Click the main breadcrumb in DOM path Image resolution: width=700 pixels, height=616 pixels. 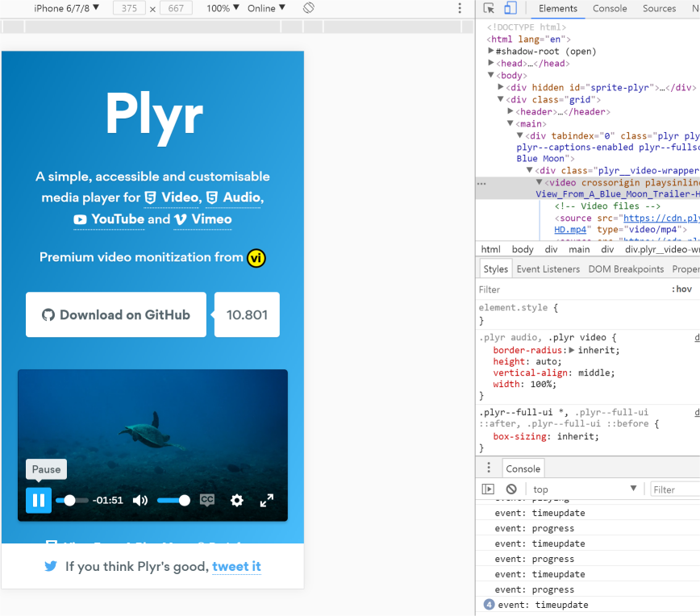click(579, 249)
